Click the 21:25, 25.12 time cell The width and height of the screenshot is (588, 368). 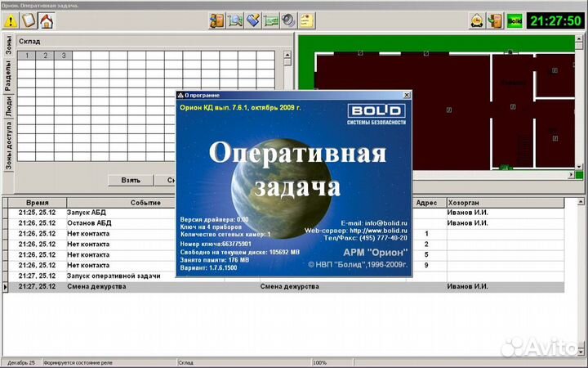coord(37,213)
